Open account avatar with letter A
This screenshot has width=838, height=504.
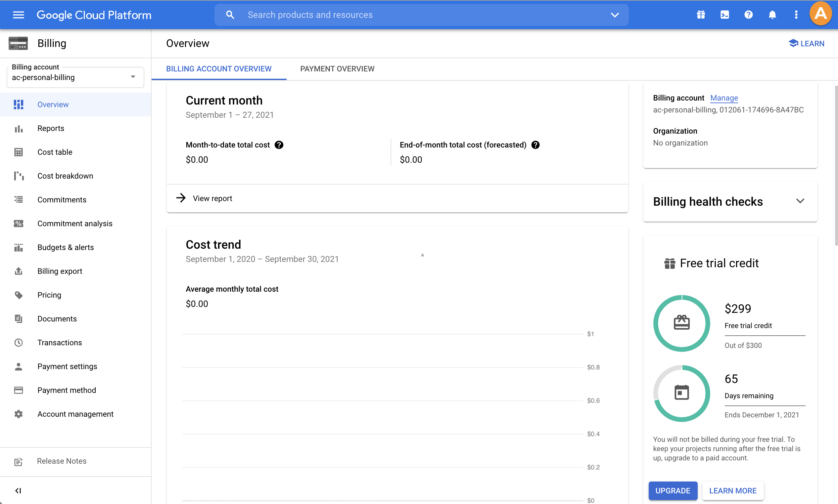820,14
